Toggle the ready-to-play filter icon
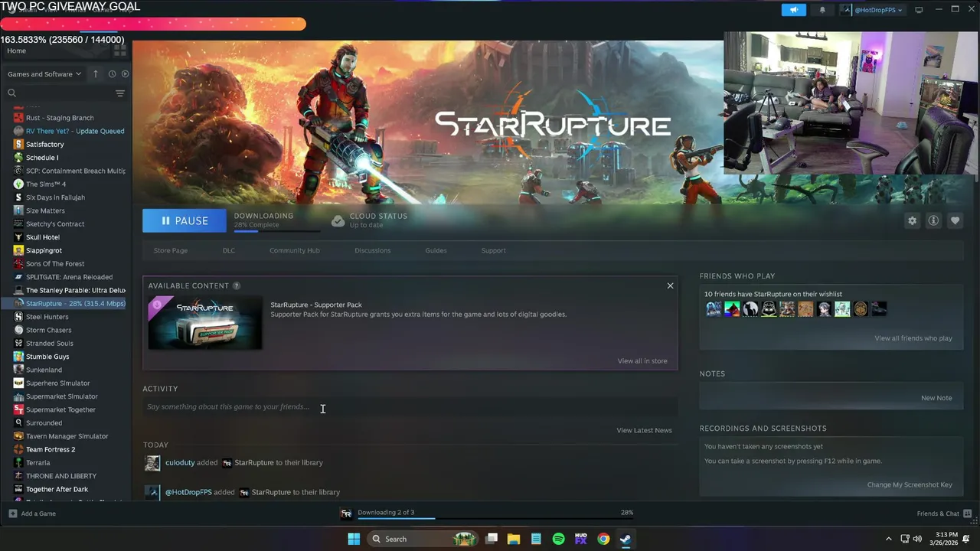Screen dimensions: 980x551 125,74
